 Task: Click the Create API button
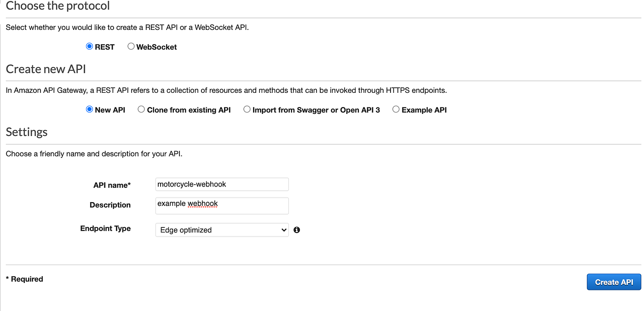tap(614, 282)
